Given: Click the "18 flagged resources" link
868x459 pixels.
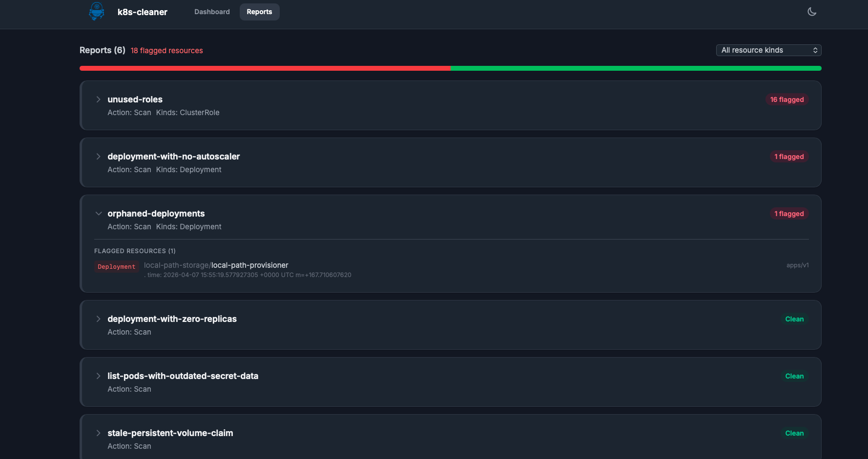Looking at the screenshot, I should tap(166, 50).
